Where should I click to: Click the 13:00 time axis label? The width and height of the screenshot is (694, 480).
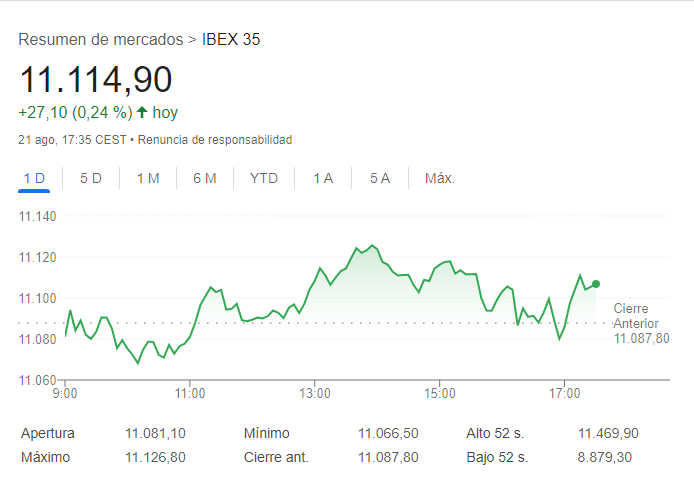click(x=315, y=393)
